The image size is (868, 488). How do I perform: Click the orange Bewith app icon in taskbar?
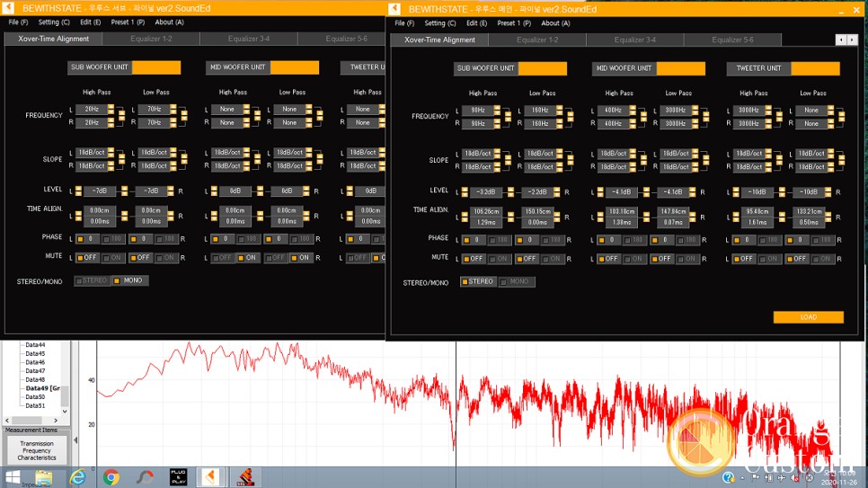click(211, 477)
